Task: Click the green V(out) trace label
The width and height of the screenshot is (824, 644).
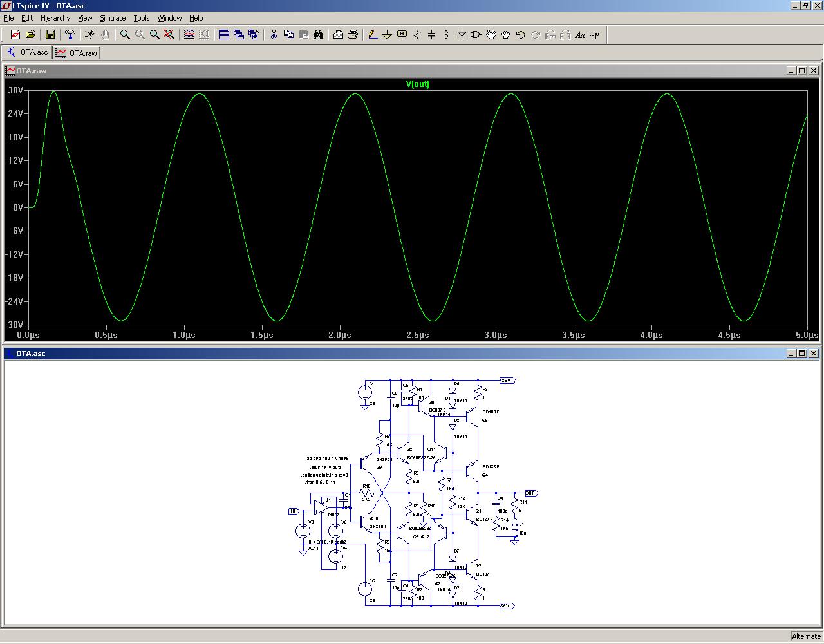Action: [x=417, y=84]
